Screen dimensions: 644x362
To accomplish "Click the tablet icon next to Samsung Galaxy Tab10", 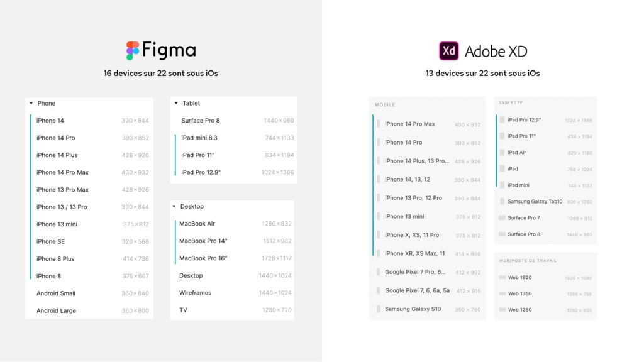I will (502, 201).
